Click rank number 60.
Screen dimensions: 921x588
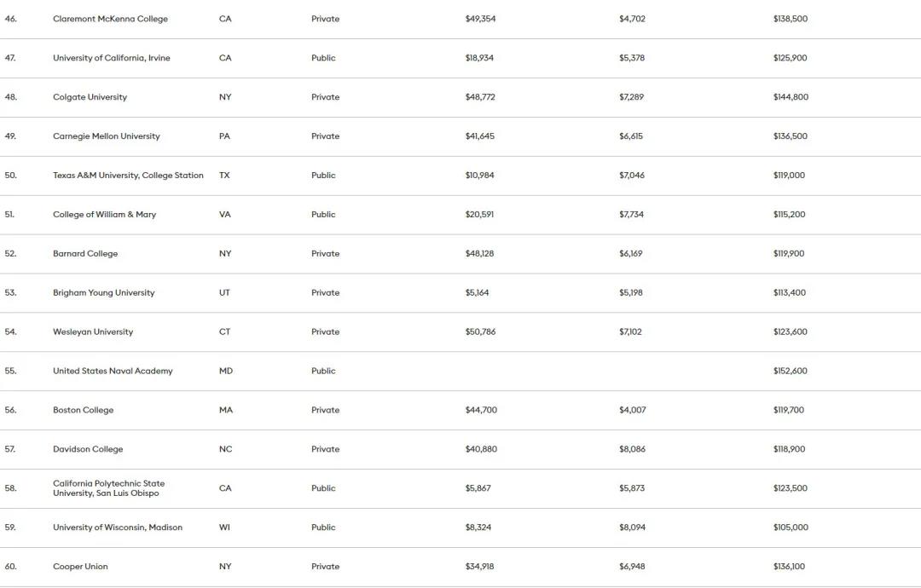tap(10, 567)
